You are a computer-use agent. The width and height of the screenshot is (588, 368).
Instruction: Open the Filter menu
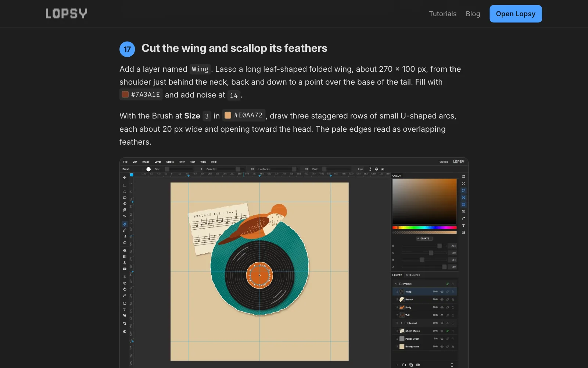(182, 162)
